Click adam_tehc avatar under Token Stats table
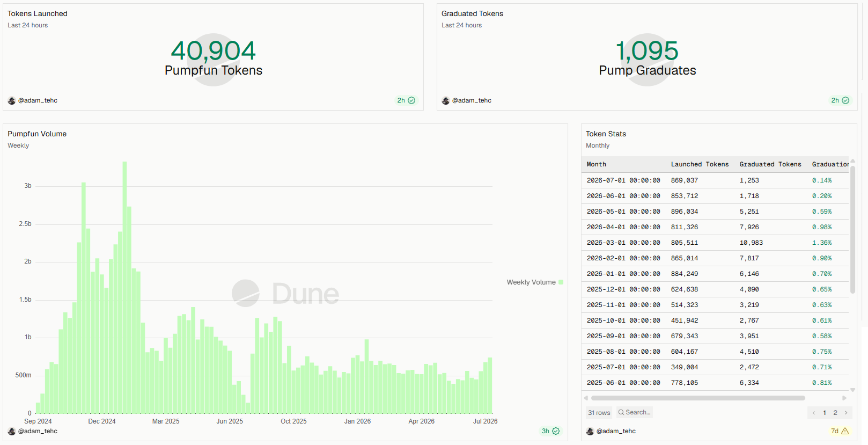Image resolution: width=868 pixels, height=445 pixels. pyautogui.click(x=590, y=431)
